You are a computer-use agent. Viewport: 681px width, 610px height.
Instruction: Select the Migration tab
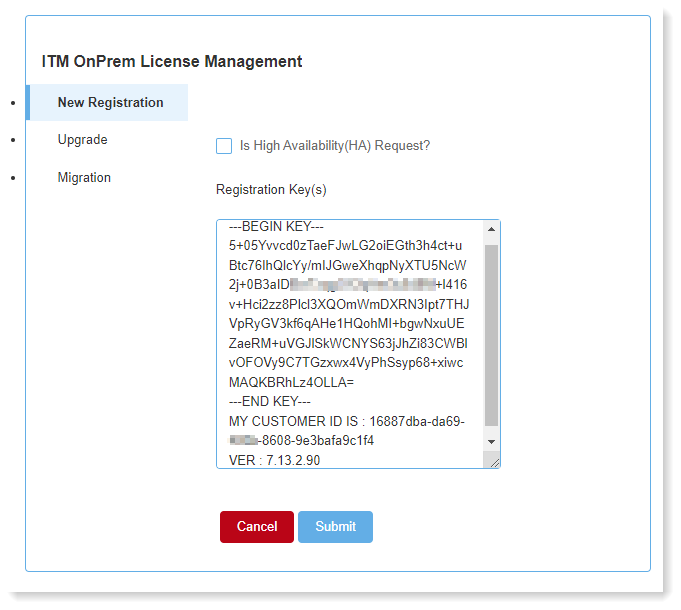click(x=84, y=178)
